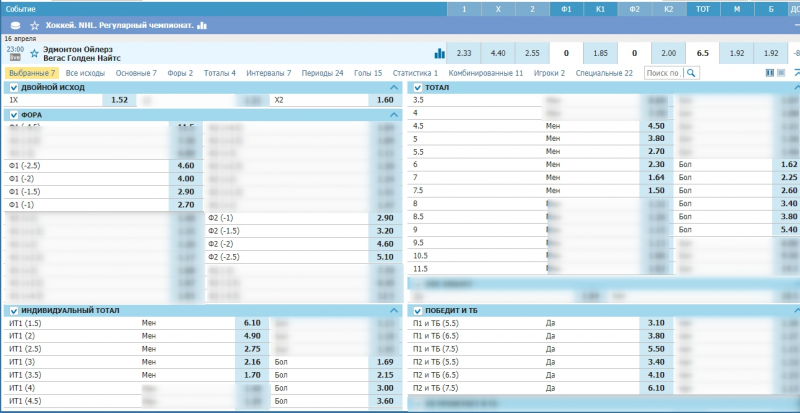The width and height of the screenshot is (800, 413).
Task: Collapse the ИНДИВИДУАЛЬНЫЙ ТОТАЛ section chevron
Action: 393,311
